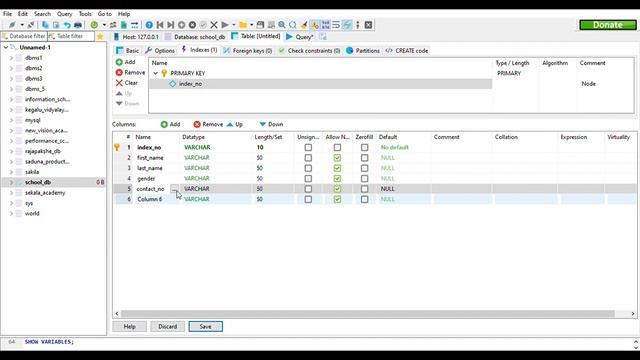Click the Database filter field
The width and height of the screenshot is (640, 360).
tap(24, 36)
